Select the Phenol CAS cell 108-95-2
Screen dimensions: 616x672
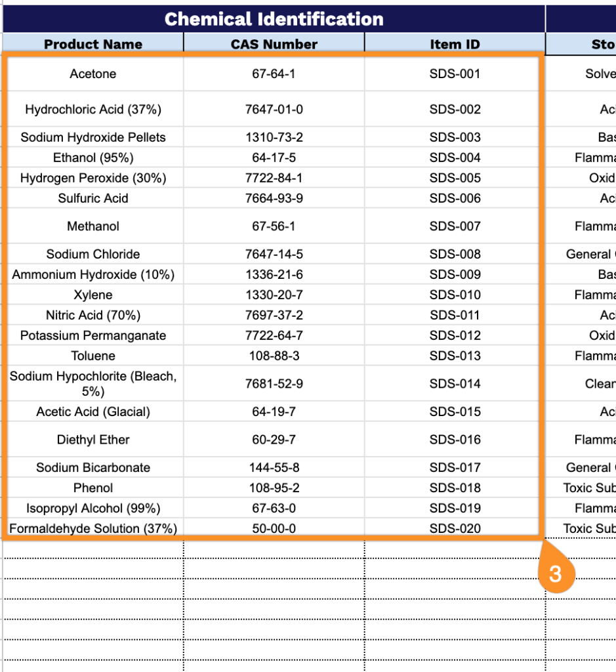[x=274, y=488]
